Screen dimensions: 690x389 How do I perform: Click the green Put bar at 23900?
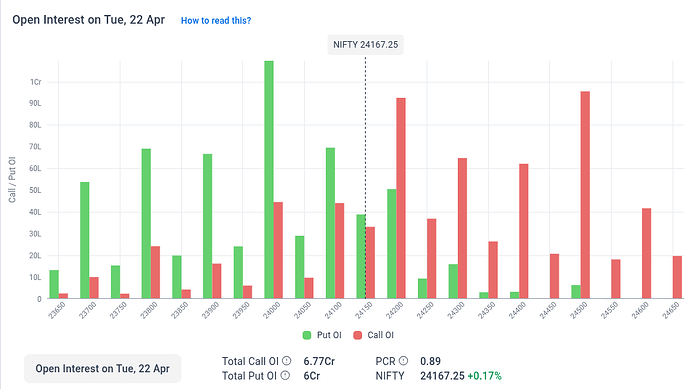207,226
